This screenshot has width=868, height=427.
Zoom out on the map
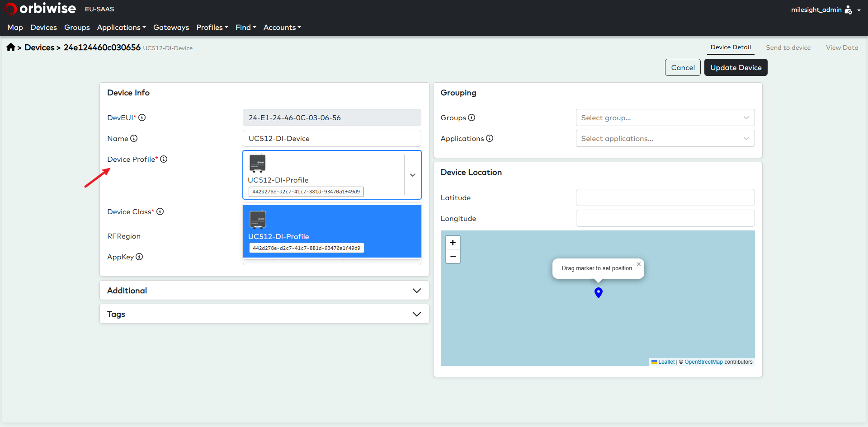coord(453,256)
